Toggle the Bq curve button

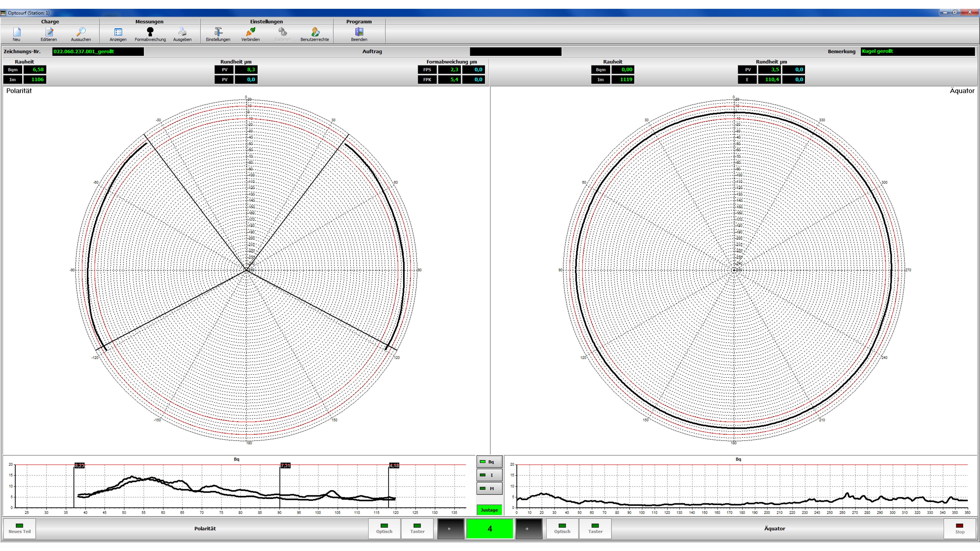tap(489, 462)
